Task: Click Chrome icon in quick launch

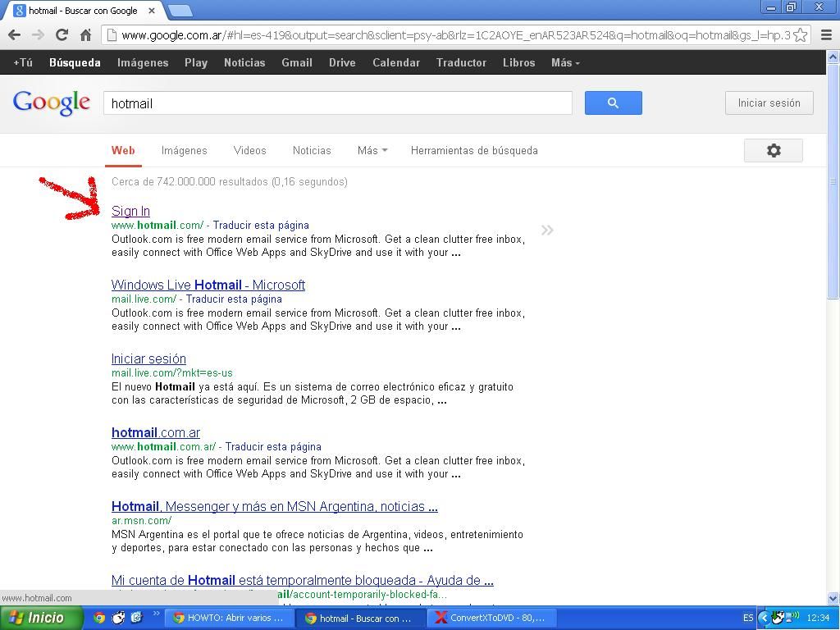Action: click(x=99, y=618)
